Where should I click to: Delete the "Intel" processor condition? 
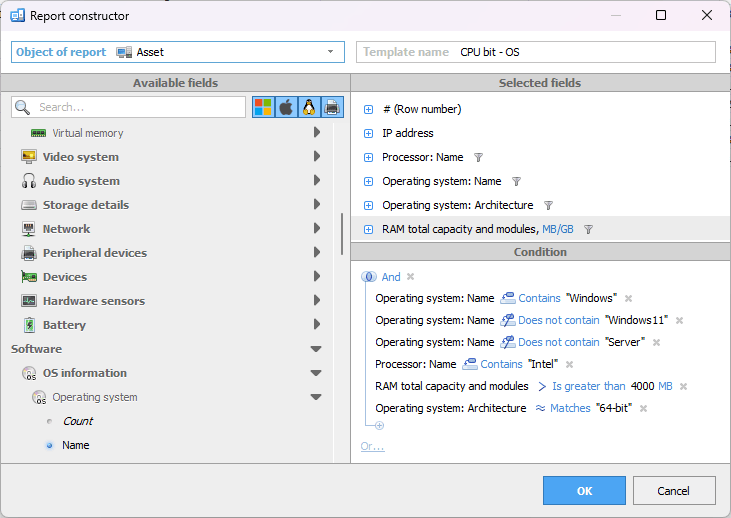tap(569, 364)
